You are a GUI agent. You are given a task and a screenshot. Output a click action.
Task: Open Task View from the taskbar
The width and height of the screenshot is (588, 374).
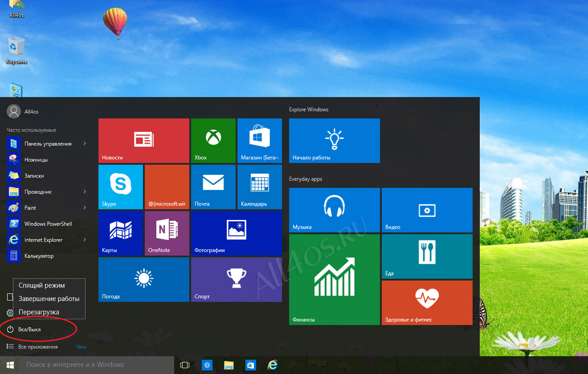pyautogui.click(x=185, y=365)
